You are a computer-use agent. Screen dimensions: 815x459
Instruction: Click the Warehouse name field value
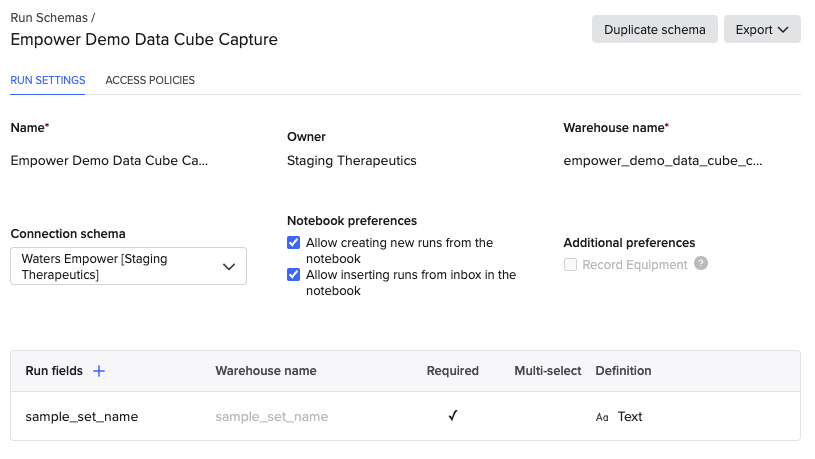(663, 161)
